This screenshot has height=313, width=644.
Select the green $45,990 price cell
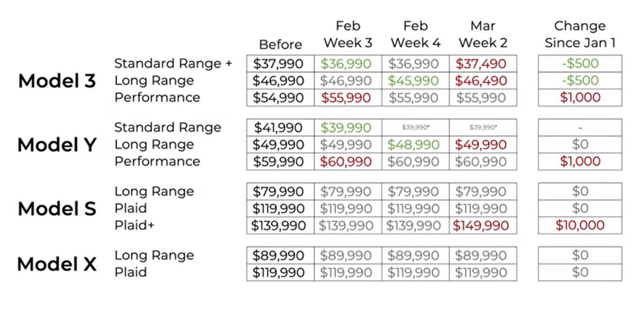click(x=415, y=81)
